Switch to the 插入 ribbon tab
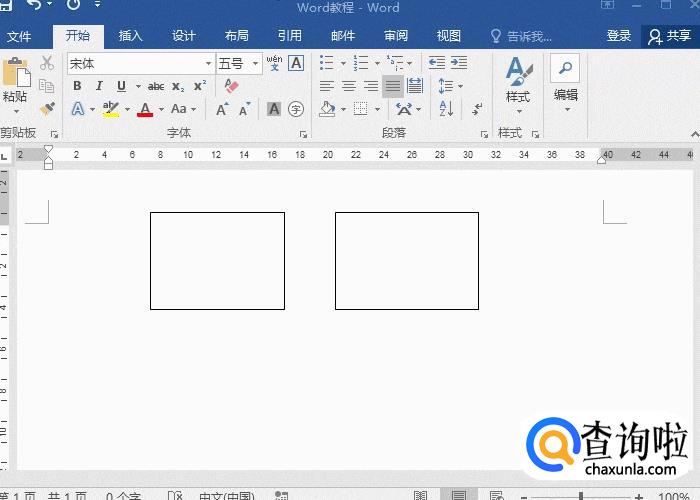 (x=131, y=36)
